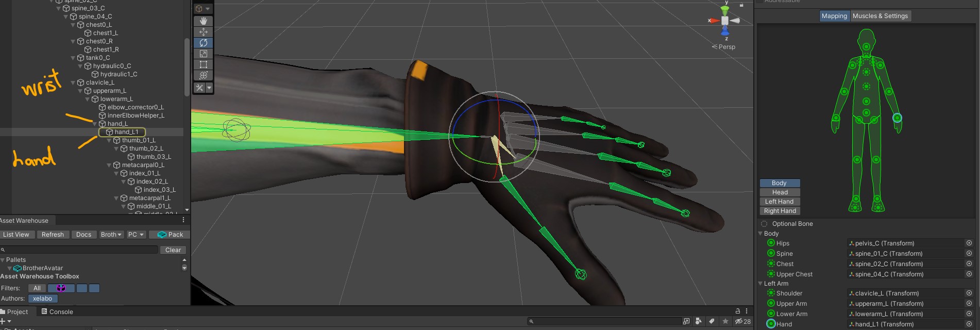Open the custom tools dropdown arrow
The image size is (980, 330).
tap(209, 88)
